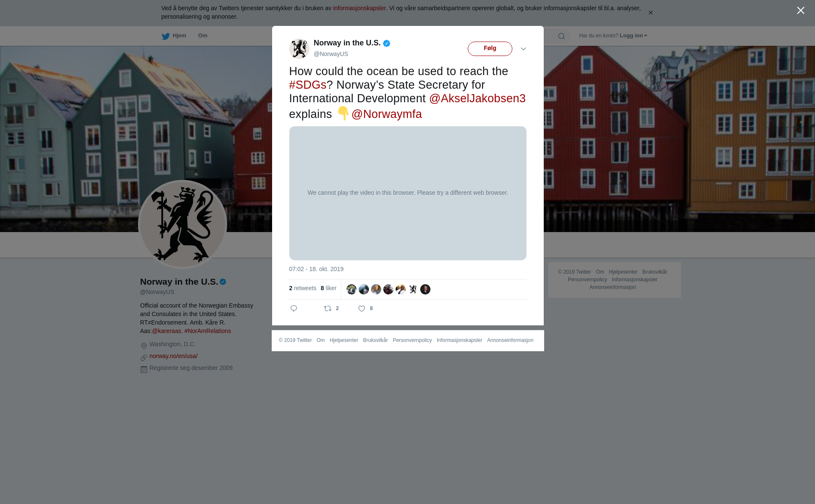This screenshot has width=815, height=504.
Task: Open norway.no/en/usa/ website link
Action: pyautogui.click(x=173, y=356)
